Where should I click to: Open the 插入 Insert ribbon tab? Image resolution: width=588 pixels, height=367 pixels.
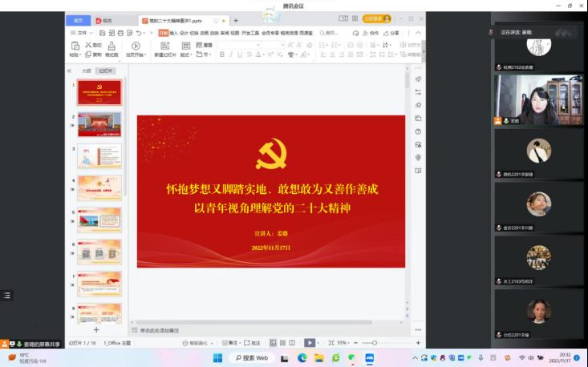174,33
